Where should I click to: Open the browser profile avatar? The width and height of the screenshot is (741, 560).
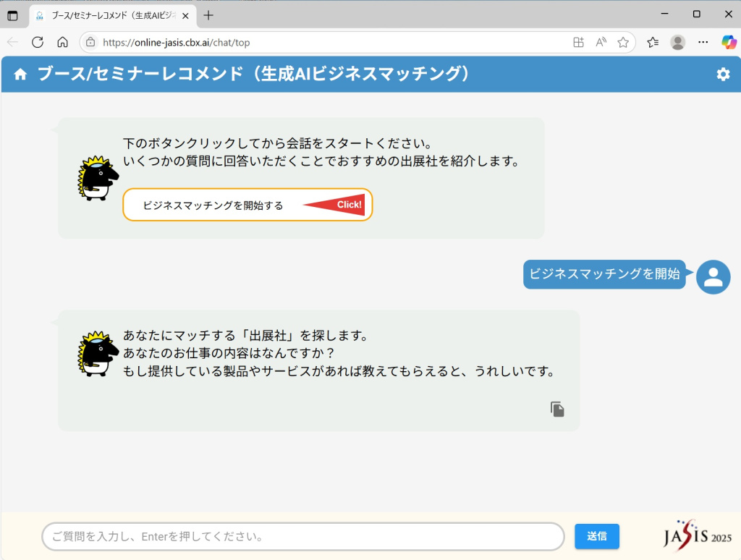pyautogui.click(x=677, y=42)
